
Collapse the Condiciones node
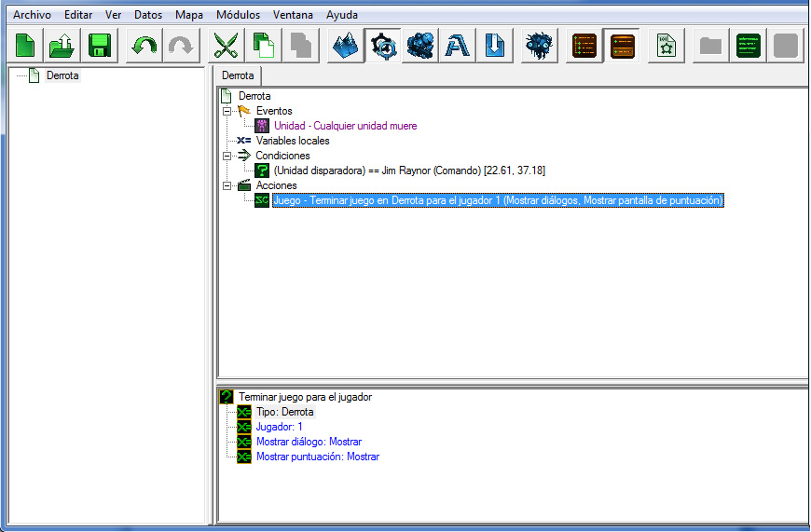coord(227,156)
